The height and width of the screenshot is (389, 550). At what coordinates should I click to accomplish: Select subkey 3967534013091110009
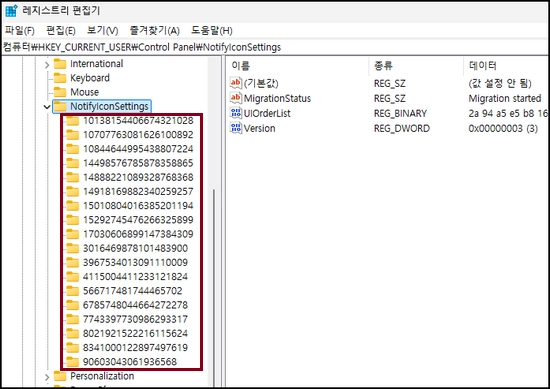coord(135,262)
